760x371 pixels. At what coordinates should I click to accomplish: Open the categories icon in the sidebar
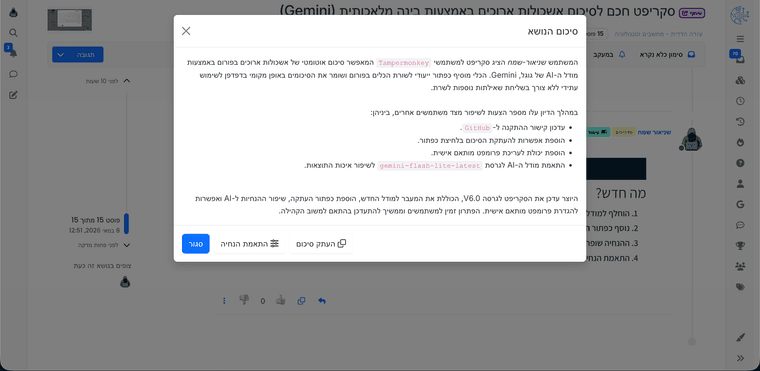click(740, 81)
